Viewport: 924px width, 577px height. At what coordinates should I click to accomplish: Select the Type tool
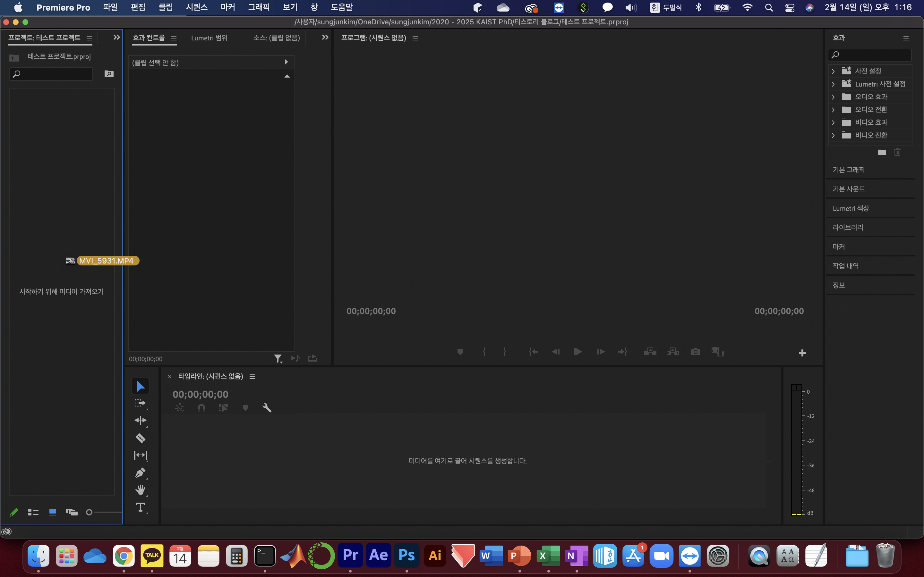(140, 507)
